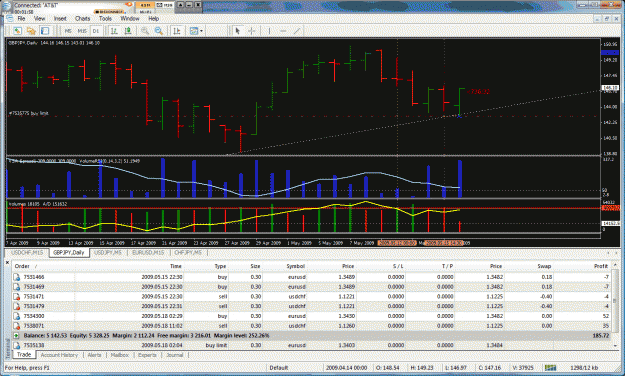The width and height of the screenshot is (625, 376).
Task: Select the horizontal line drawing tool
Action: tap(283, 31)
